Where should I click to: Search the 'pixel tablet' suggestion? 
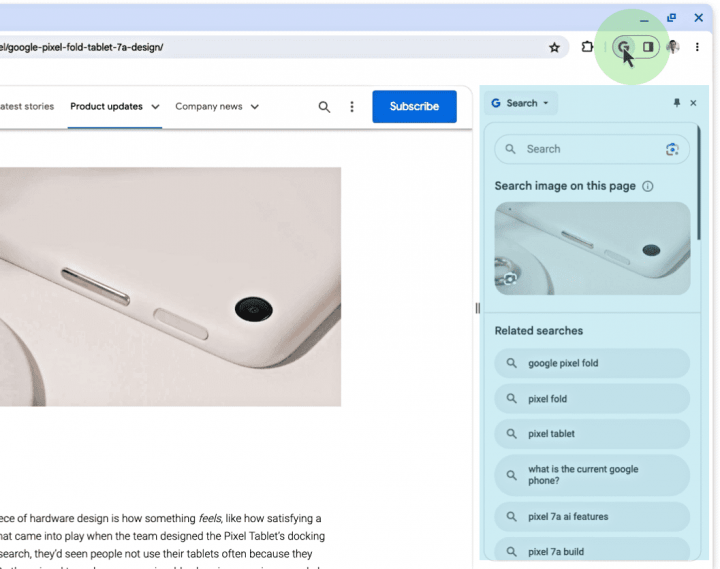(x=592, y=434)
